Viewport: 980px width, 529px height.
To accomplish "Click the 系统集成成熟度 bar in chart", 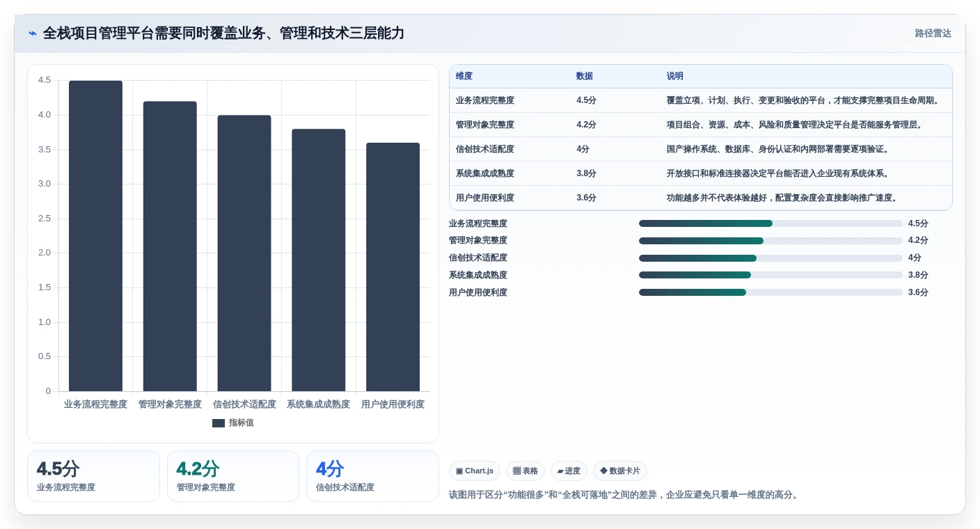I will [319, 260].
